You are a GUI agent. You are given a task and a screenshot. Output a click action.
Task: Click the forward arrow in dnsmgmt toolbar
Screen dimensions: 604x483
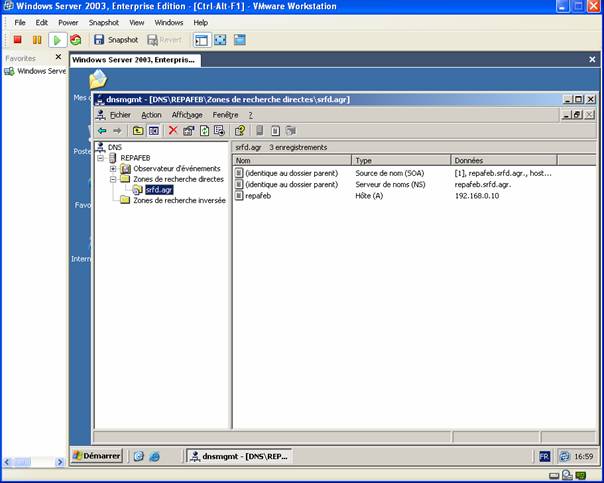(x=117, y=131)
